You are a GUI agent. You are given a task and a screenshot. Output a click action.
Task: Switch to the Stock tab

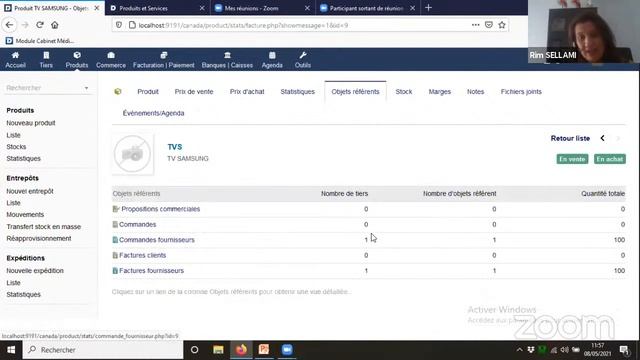404,92
